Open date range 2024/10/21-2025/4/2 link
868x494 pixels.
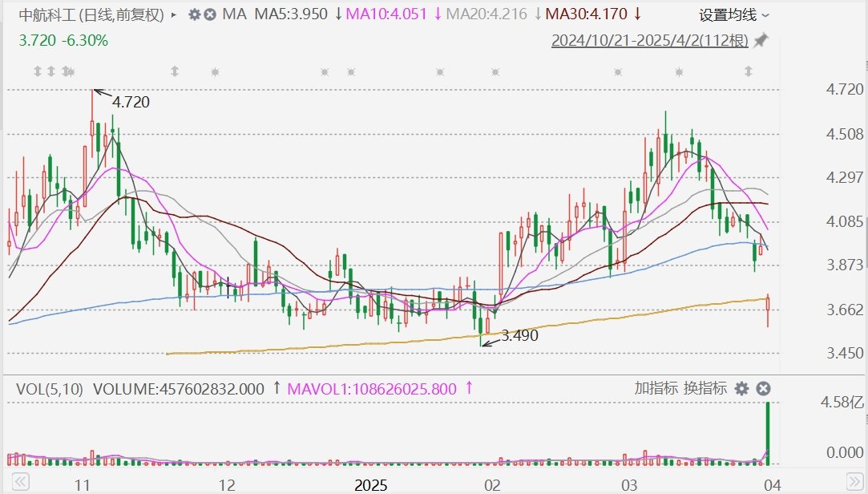649,41
